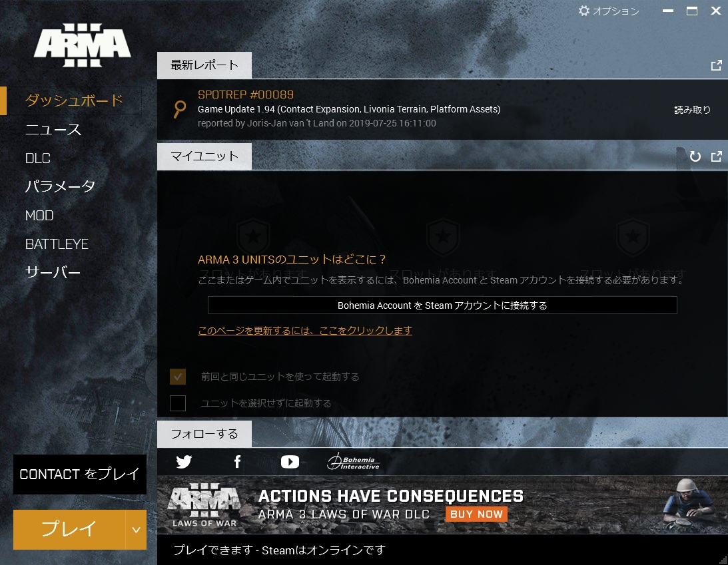Screen dimensions: 728x565
Task: Click 読み取り on the SPOTREP report
Action: coord(692,110)
